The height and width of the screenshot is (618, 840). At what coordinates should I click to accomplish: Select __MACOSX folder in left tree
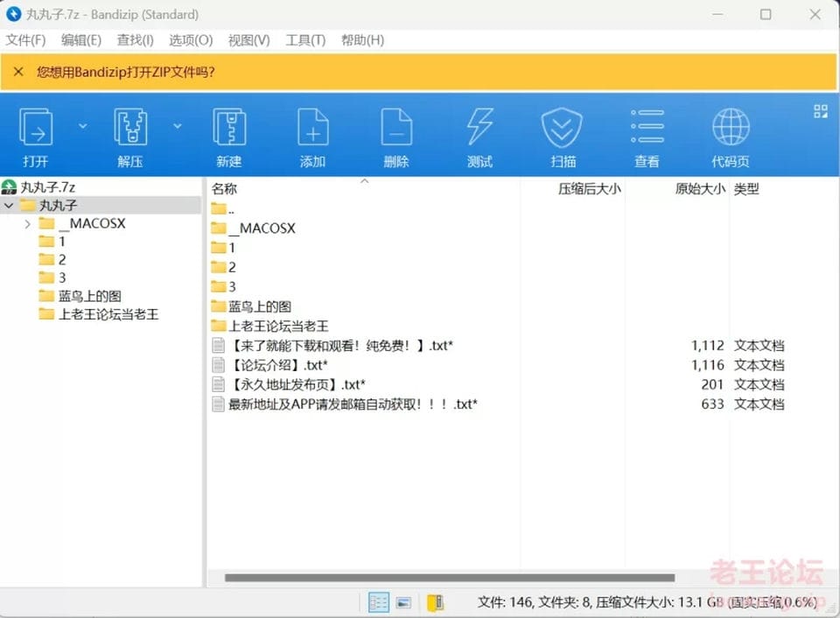click(92, 223)
